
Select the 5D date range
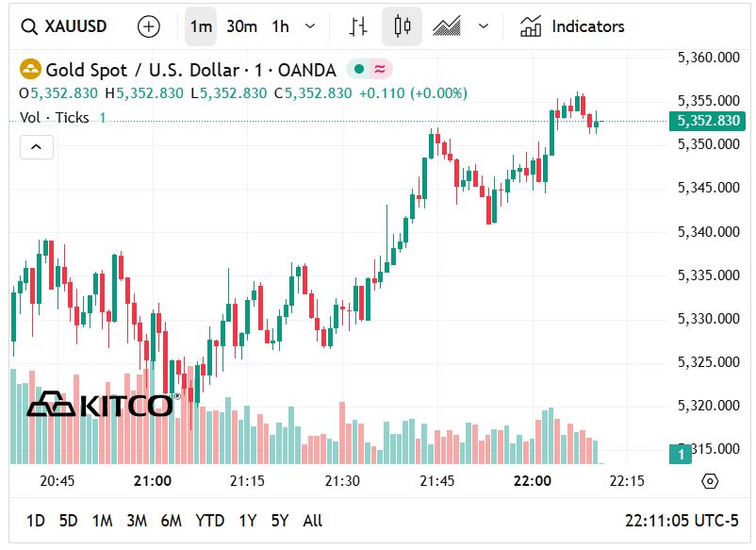point(68,521)
